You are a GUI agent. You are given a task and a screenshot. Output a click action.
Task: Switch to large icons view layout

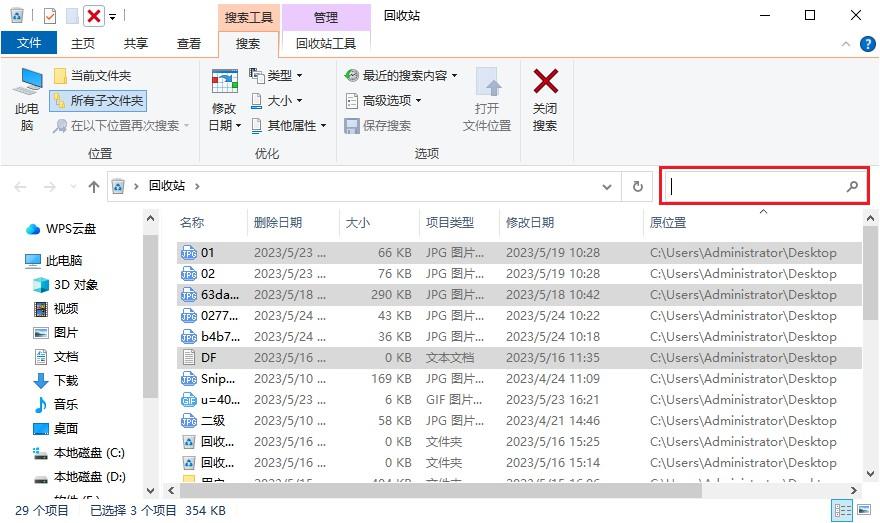point(864,511)
